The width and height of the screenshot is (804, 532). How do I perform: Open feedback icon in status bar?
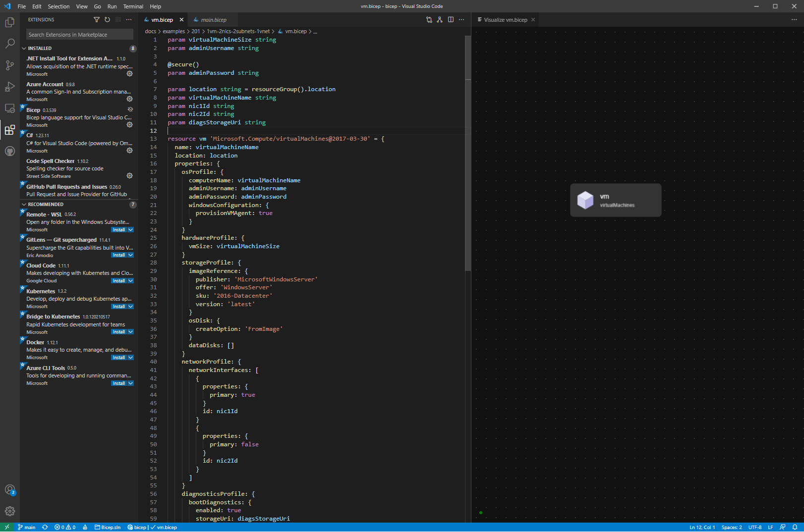(x=783, y=528)
